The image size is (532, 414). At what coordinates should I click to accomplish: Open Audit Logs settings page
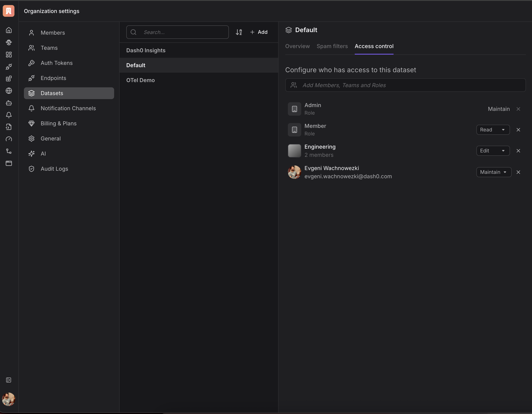[54, 169]
